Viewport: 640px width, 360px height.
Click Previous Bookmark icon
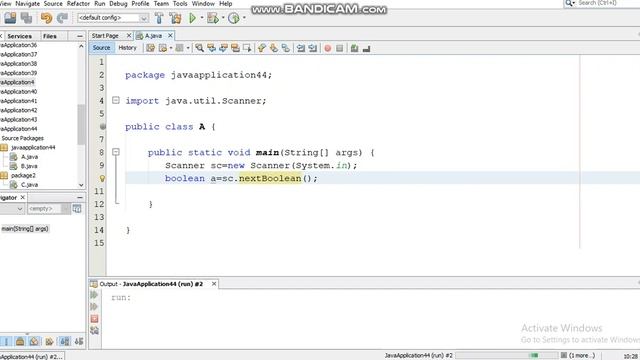(x=262, y=48)
